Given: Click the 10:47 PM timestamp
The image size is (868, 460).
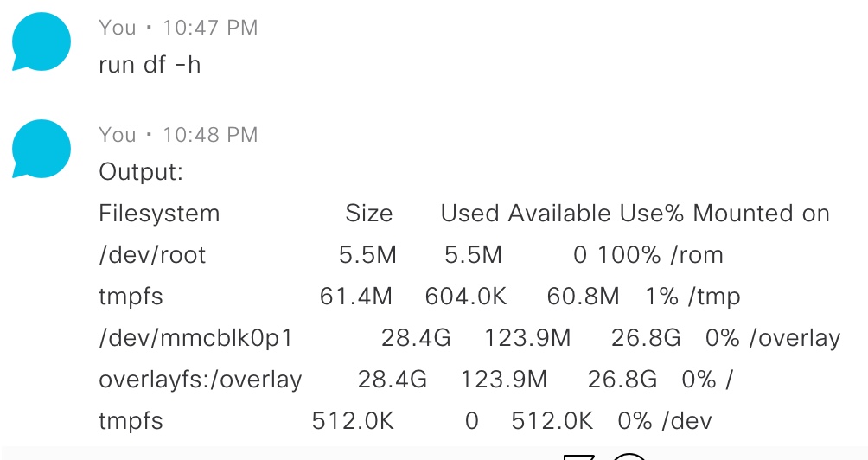Looking at the screenshot, I should coord(210,28).
